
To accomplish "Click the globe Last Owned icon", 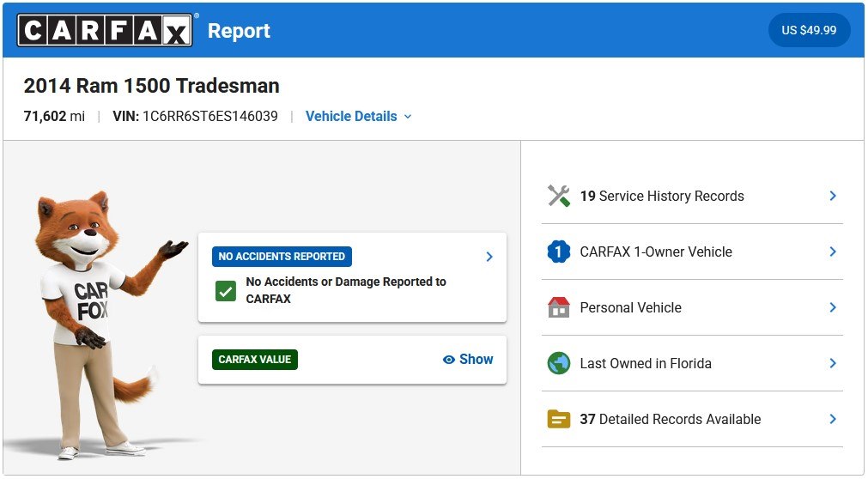I will coord(559,363).
